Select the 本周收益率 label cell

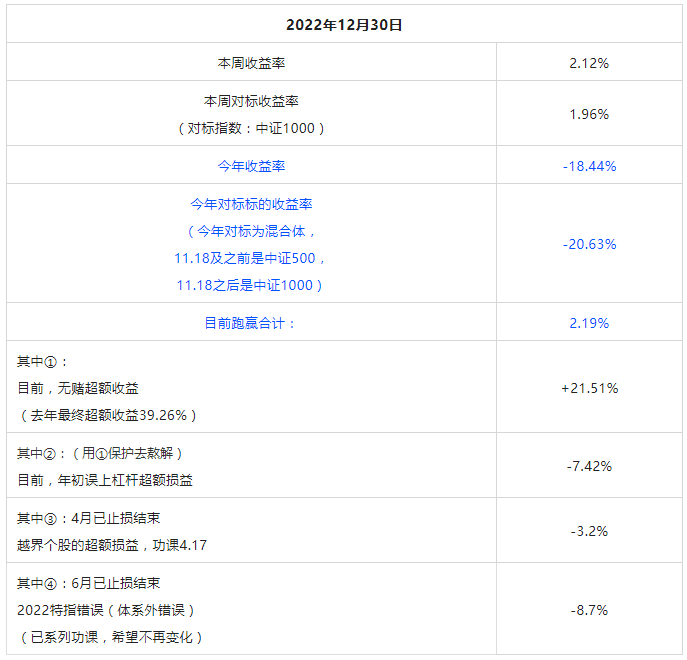251,63
